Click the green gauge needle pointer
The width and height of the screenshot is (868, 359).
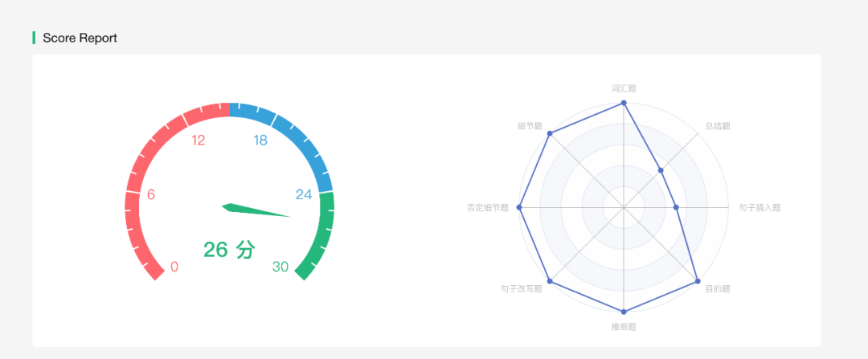(257, 210)
